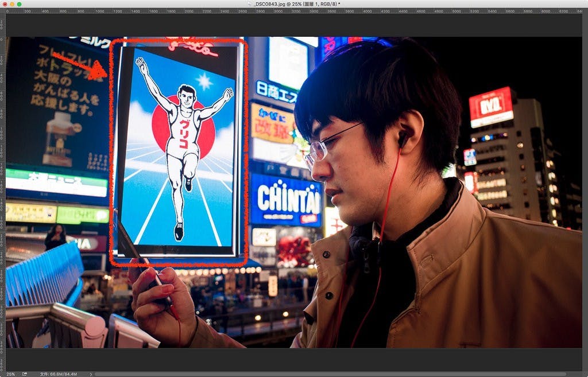
Task: Click the 25% zoom level field
Action: (10, 374)
